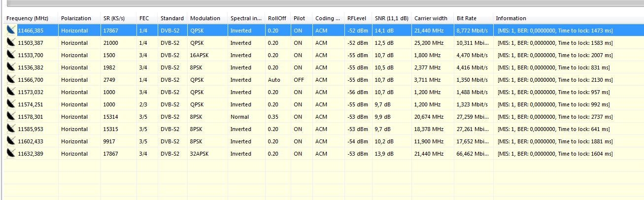The width and height of the screenshot is (644, 200).
Task: Click the RollOff column header
Action: point(278,18)
